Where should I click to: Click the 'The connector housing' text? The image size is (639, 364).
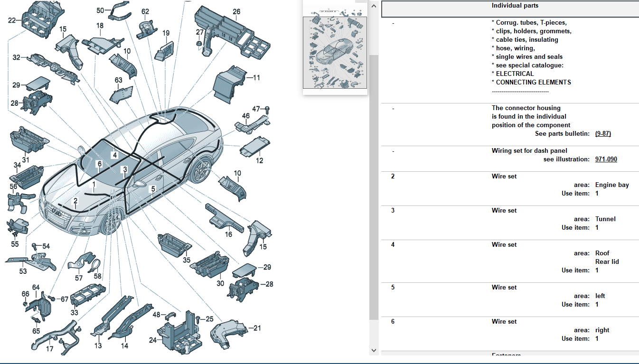526,108
